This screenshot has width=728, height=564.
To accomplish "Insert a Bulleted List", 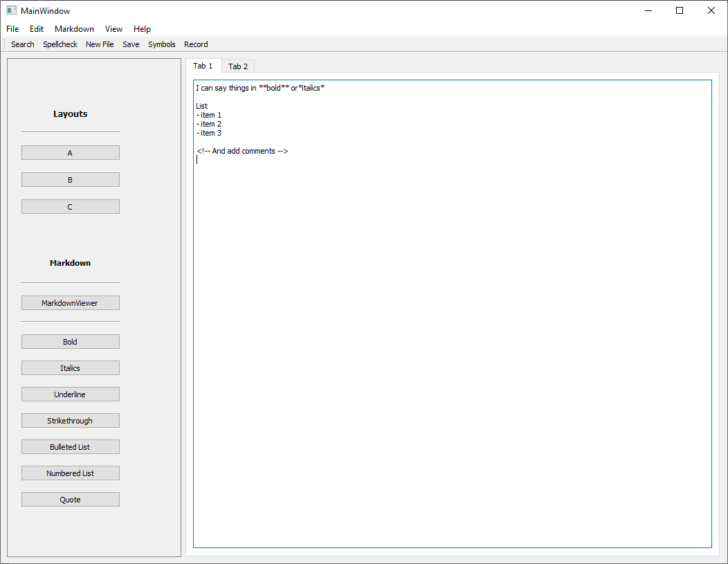I will coord(70,447).
